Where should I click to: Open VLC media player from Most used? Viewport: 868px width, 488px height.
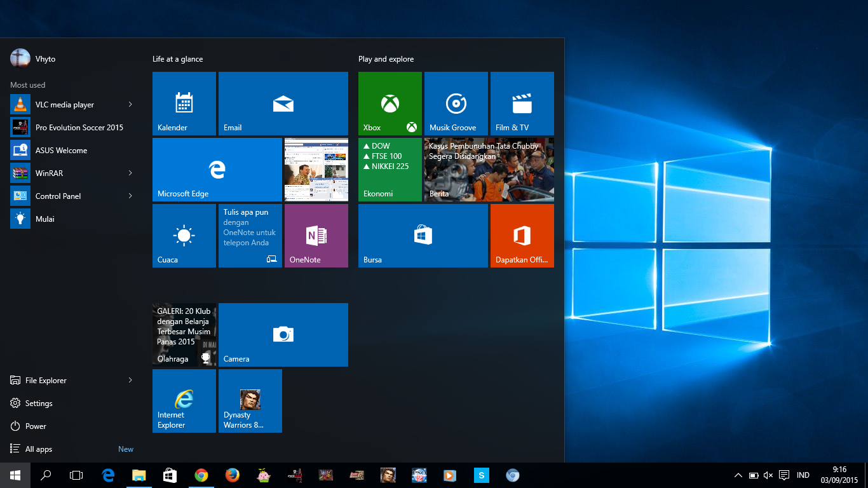[65, 104]
